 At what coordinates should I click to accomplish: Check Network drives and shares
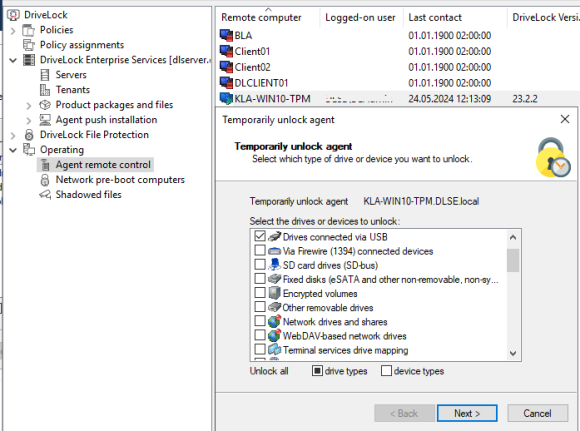tap(260, 321)
